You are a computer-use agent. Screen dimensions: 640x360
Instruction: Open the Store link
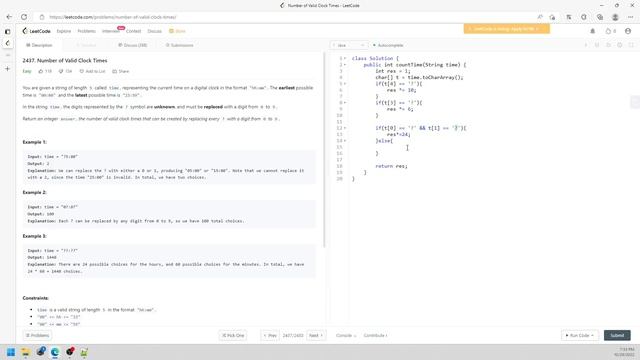click(178, 31)
